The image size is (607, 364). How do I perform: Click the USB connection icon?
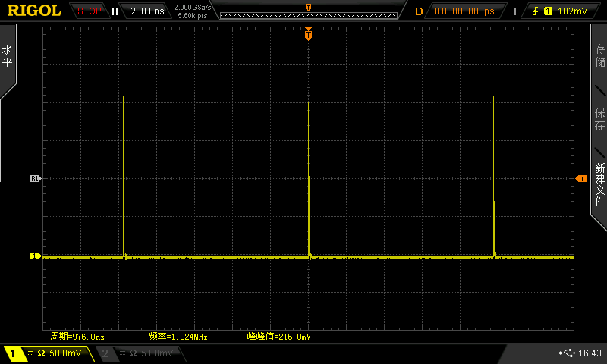(x=567, y=353)
